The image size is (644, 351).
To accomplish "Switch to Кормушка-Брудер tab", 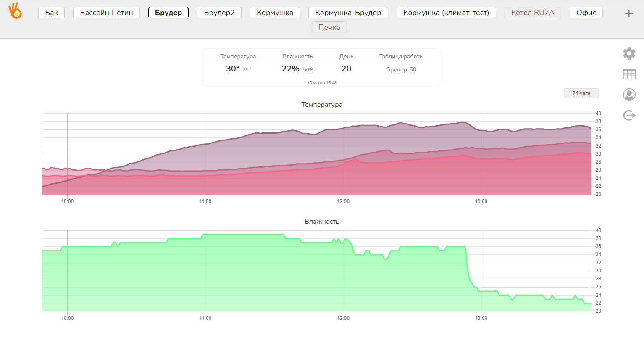I will (x=348, y=13).
